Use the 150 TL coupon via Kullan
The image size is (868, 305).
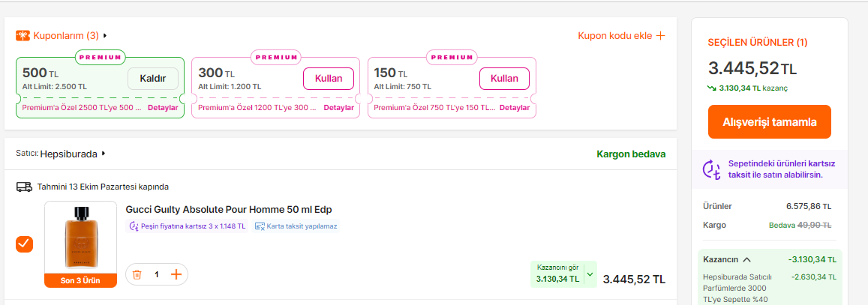click(x=504, y=79)
